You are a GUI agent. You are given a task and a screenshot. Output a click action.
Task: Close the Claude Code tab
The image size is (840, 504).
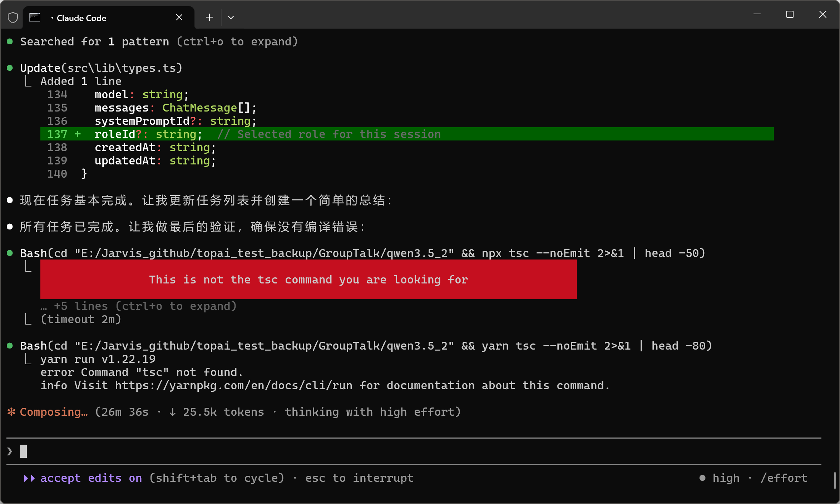pyautogui.click(x=179, y=17)
